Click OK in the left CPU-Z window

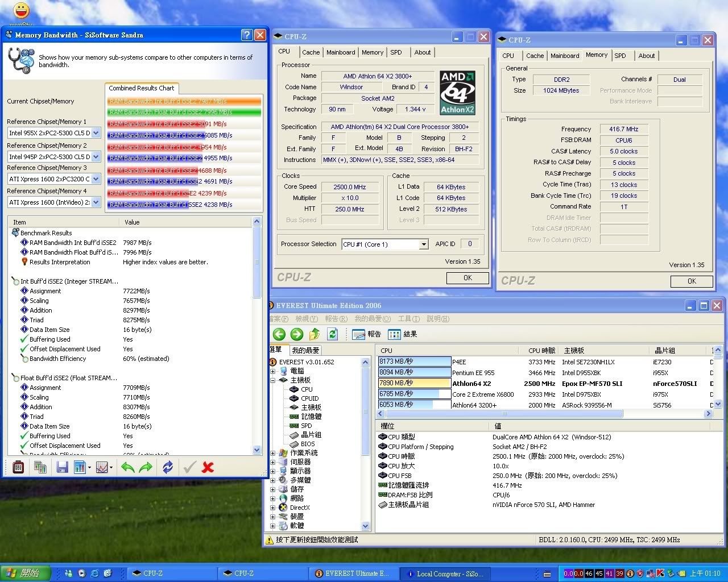point(468,278)
